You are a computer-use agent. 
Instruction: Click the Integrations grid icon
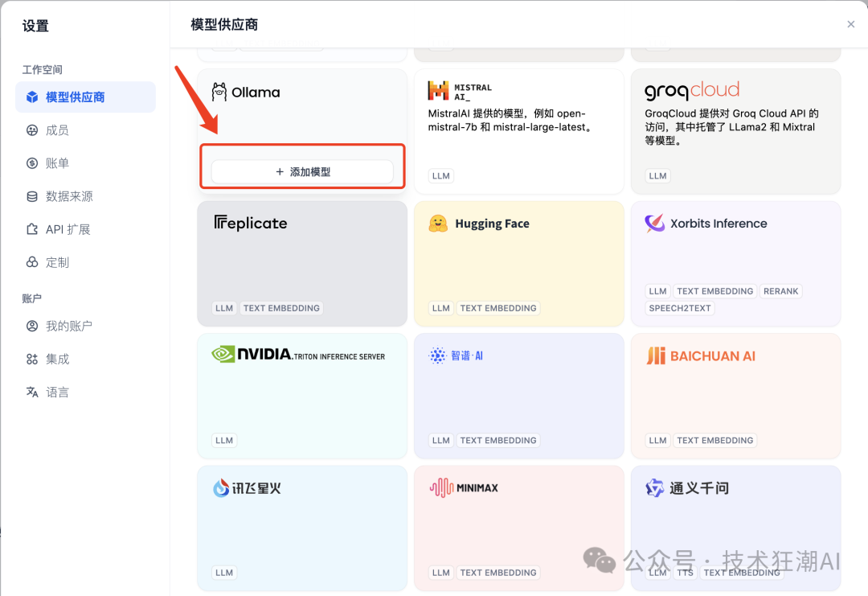click(32, 359)
